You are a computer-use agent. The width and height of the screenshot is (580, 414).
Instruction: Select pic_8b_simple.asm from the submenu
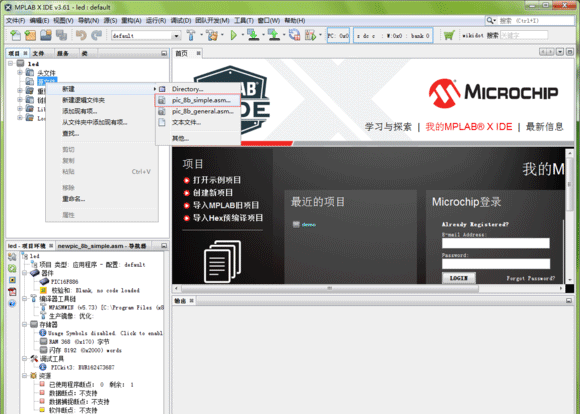tap(198, 100)
